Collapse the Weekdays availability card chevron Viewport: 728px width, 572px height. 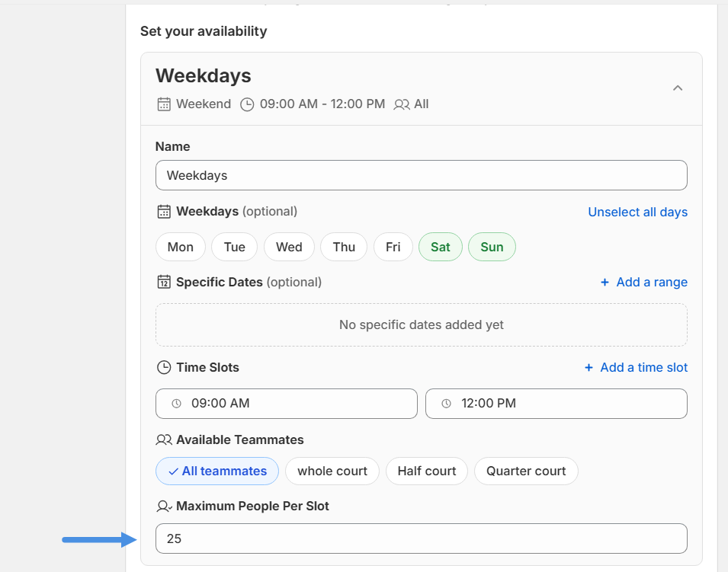tap(677, 88)
